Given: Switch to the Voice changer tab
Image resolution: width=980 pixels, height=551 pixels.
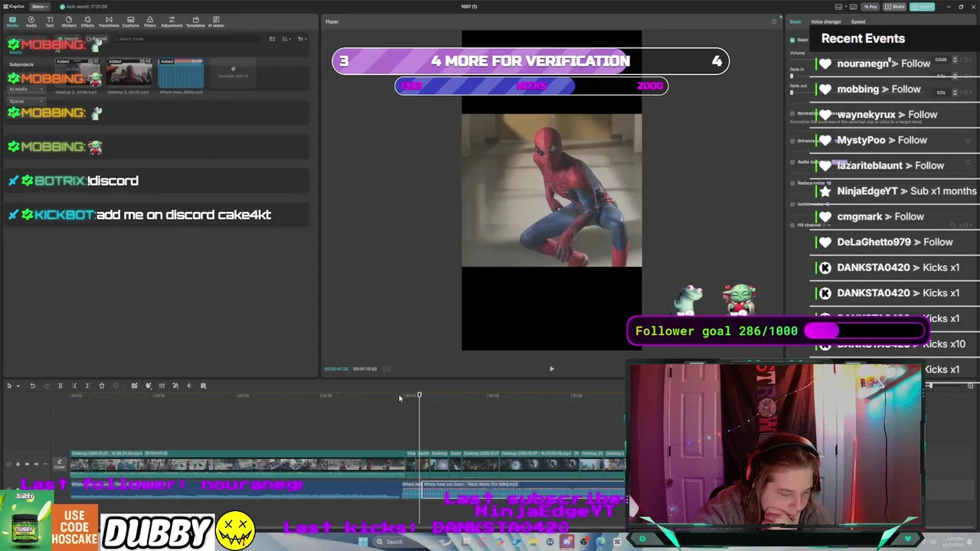Looking at the screenshot, I should click(826, 21).
